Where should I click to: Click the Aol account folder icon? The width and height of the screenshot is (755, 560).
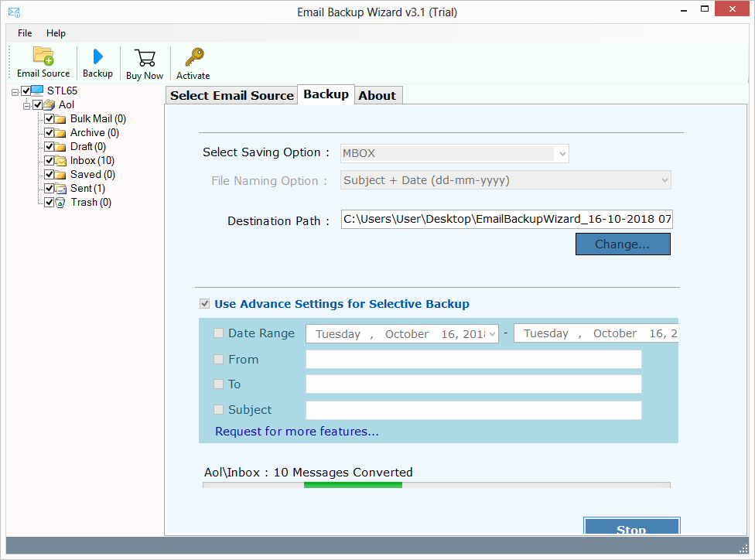pyautogui.click(x=49, y=104)
